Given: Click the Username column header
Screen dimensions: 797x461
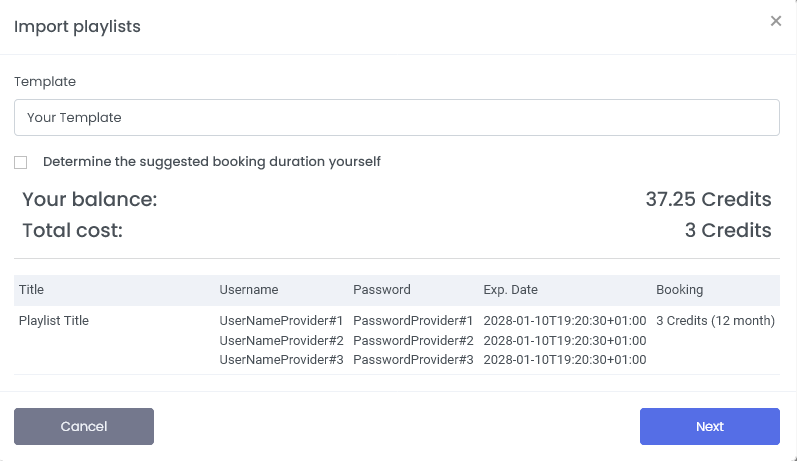Looking at the screenshot, I should [248, 290].
